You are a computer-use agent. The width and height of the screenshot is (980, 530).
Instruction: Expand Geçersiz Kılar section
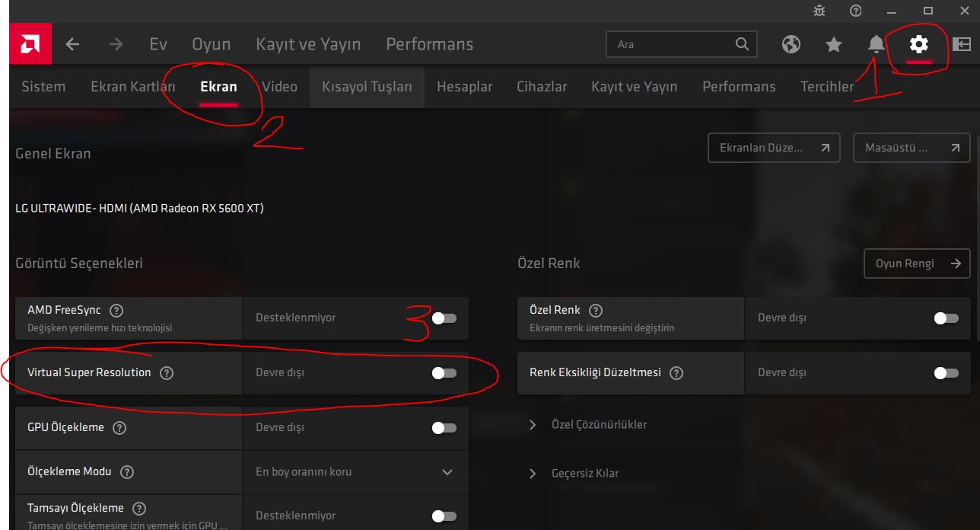click(574, 473)
